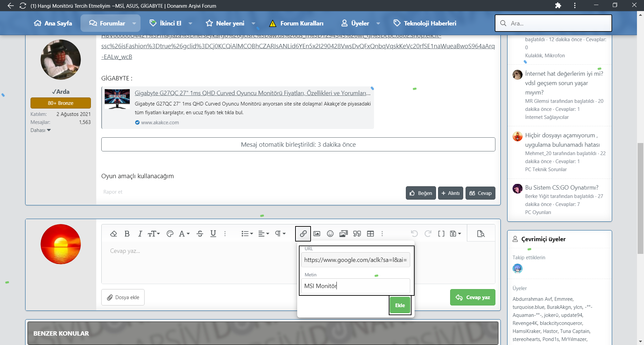The image size is (644, 345).
Task: Toggle BB code mode brackets icon
Action: tap(441, 234)
